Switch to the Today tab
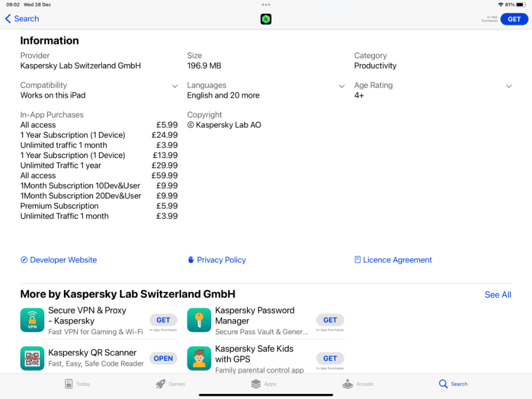The image size is (532, 399). pyautogui.click(x=78, y=384)
